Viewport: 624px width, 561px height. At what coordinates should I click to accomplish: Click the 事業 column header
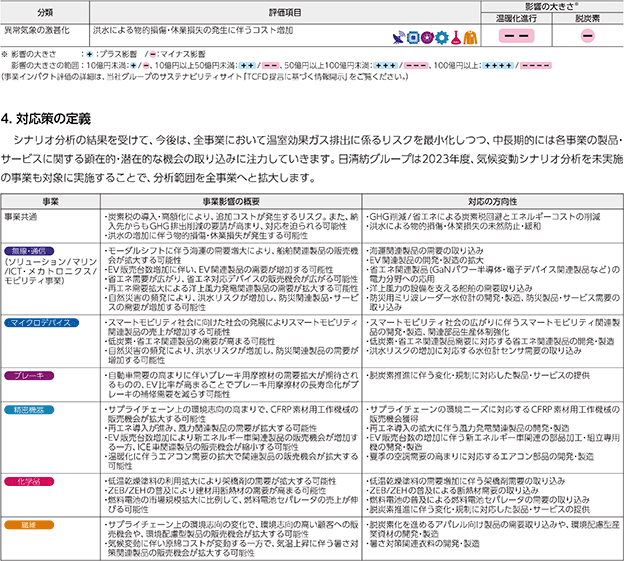point(51,202)
